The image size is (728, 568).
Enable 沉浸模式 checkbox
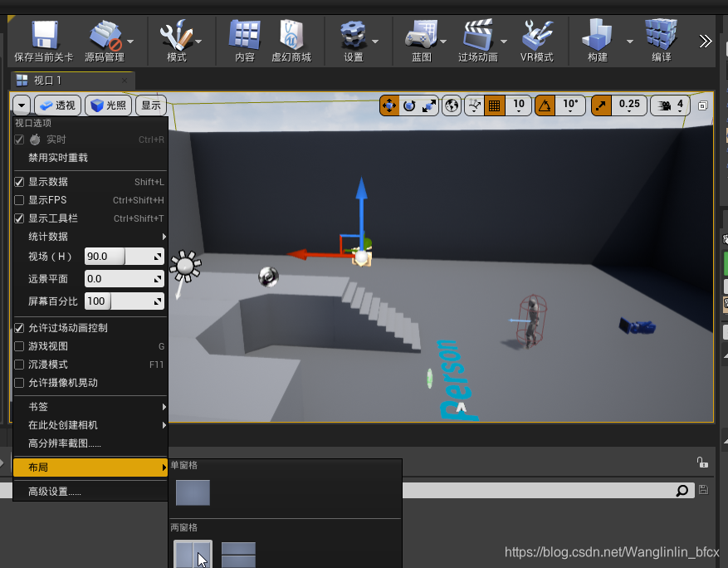click(x=19, y=365)
